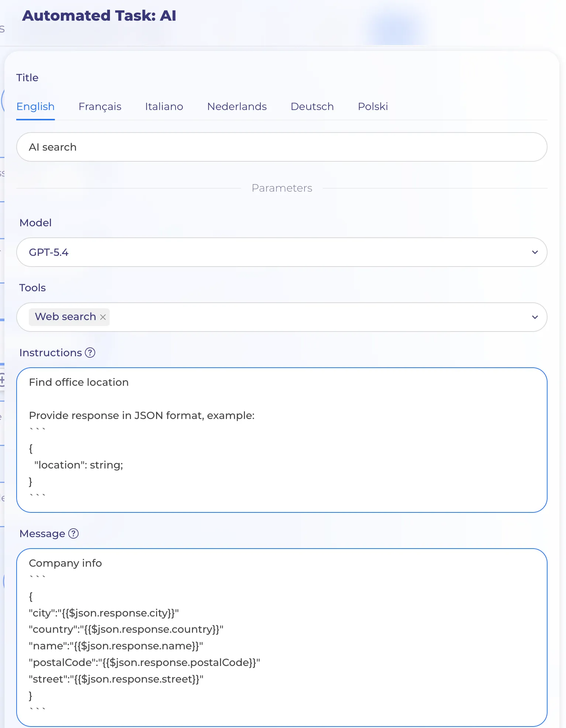Switch to the Français tab
Screen dimensions: 566x728
tap(100, 107)
